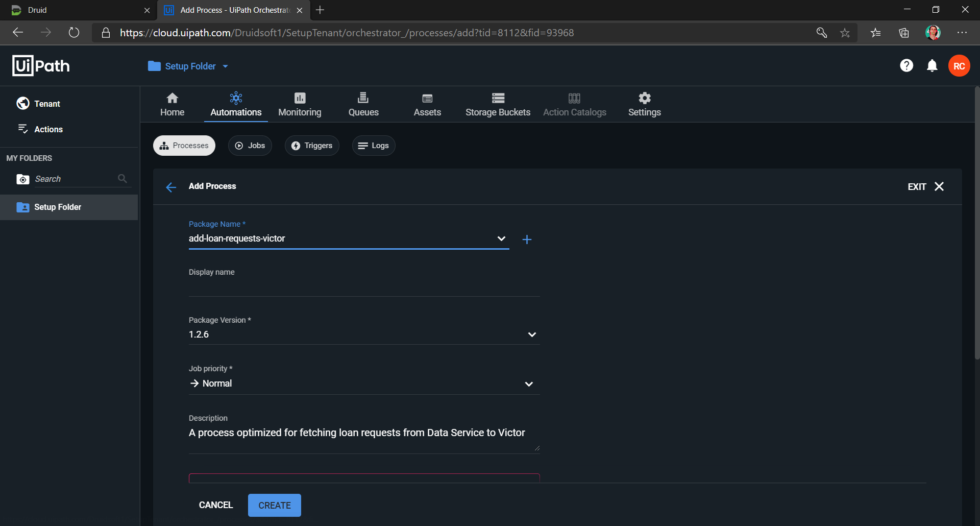This screenshot has width=980, height=526.
Task: Click the browser back arrow
Action: [18, 33]
